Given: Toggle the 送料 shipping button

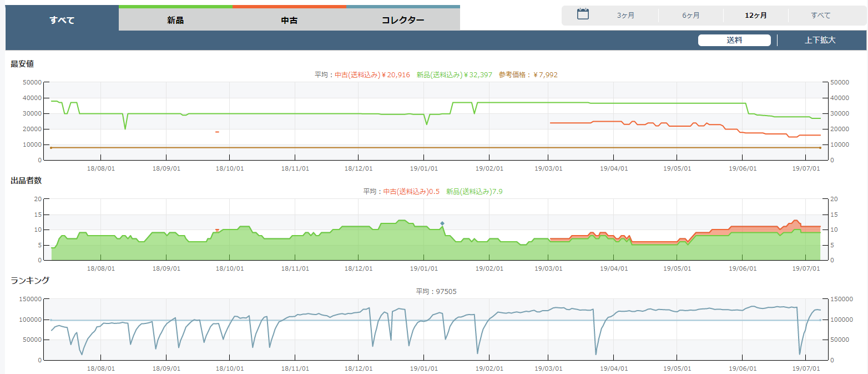Looking at the screenshot, I should (x=734, y=40).
